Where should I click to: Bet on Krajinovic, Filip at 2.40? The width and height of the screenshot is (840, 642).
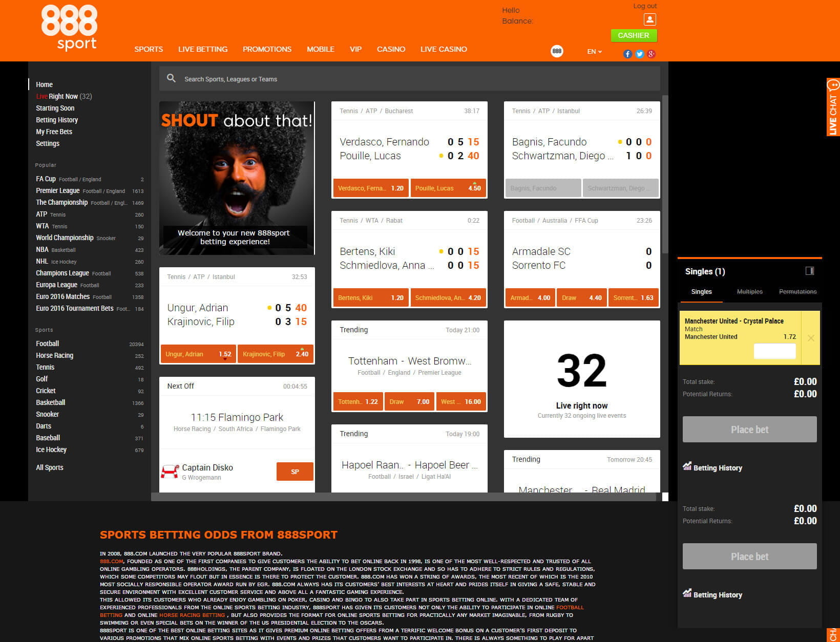pos(276,354)
